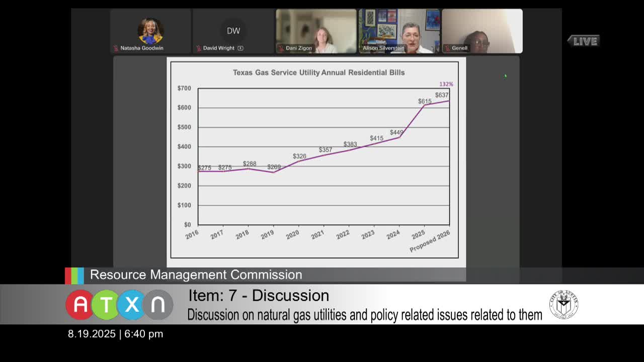Click the $357 data label
The image size is (644, 362).
[x=326, y=150]
